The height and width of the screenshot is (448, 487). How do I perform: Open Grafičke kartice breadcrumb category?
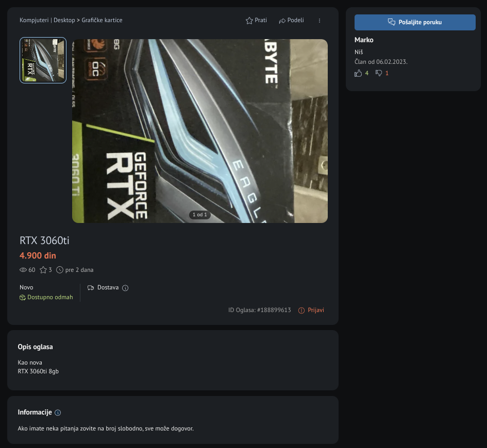(102, 20)
